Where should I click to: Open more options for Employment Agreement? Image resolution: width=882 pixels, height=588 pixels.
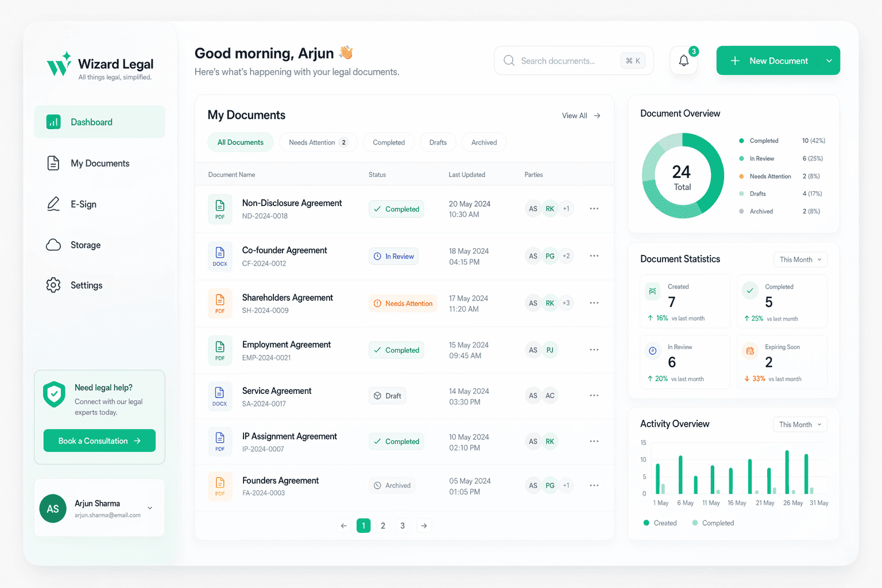[594, 350]
